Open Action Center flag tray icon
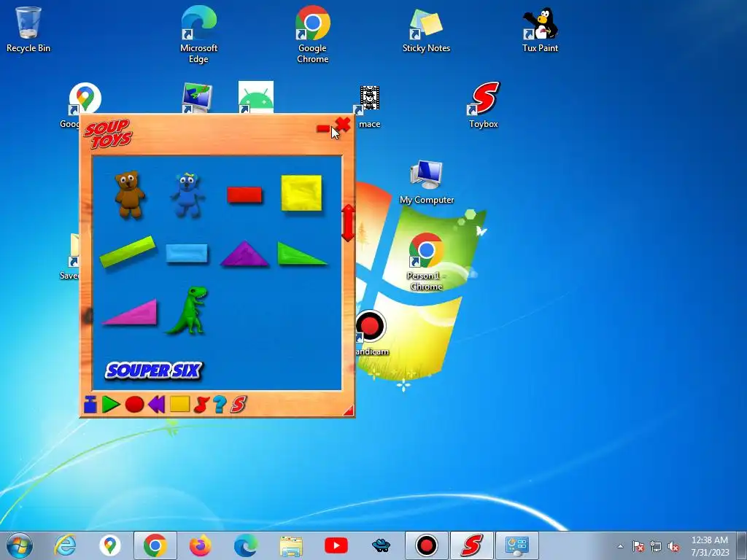This screenshot has width=747, height=560. (x=638, y=546)
